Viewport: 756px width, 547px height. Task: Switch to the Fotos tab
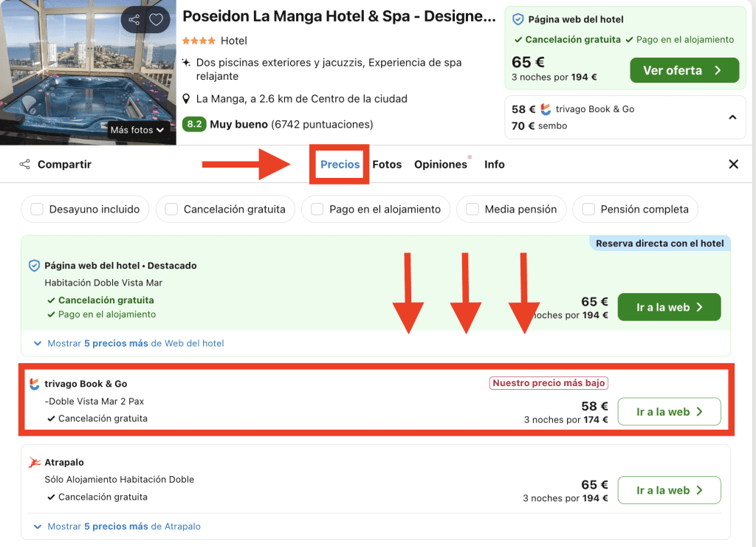coord(387,165)
